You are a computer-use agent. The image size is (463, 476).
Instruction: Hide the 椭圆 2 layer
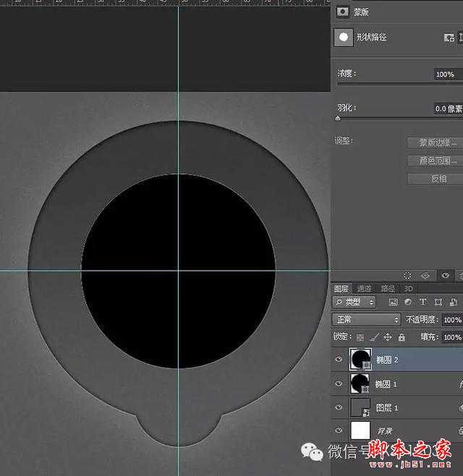click(339, 360)
